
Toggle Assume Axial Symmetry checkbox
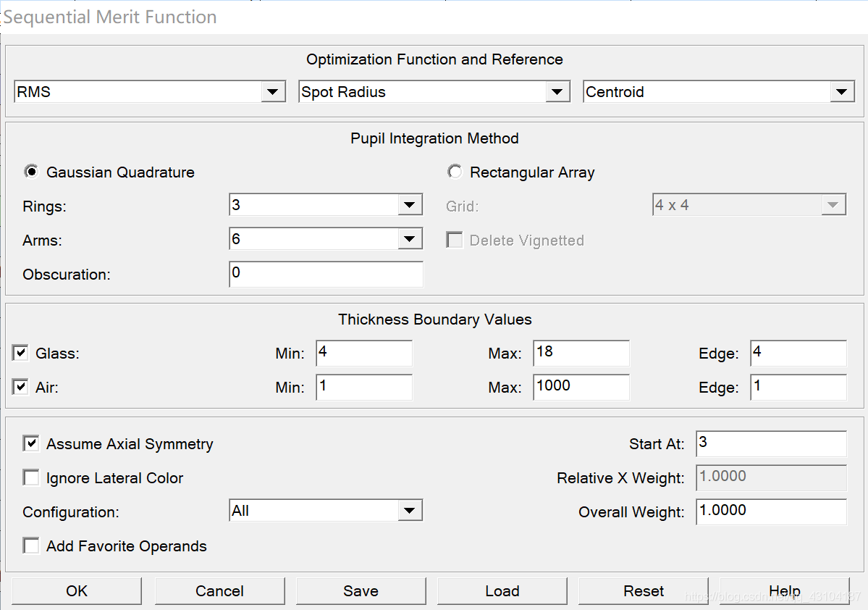point(32,443)
